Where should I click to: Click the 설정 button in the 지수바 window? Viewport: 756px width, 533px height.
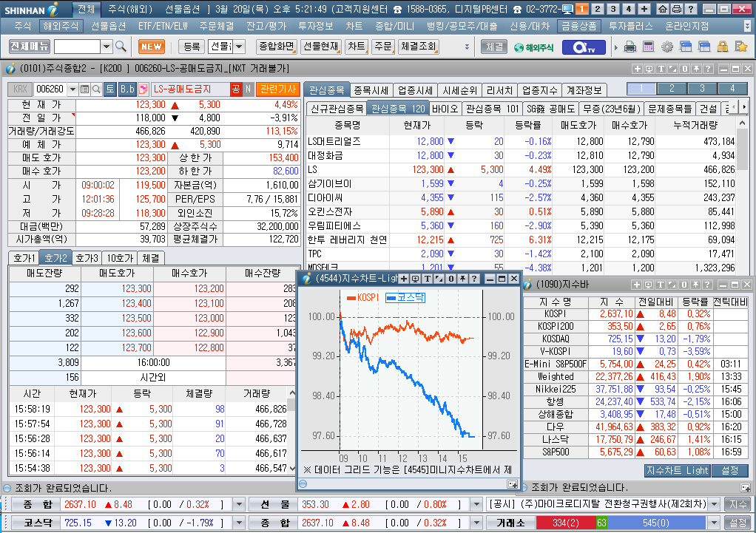coord(729,470)
